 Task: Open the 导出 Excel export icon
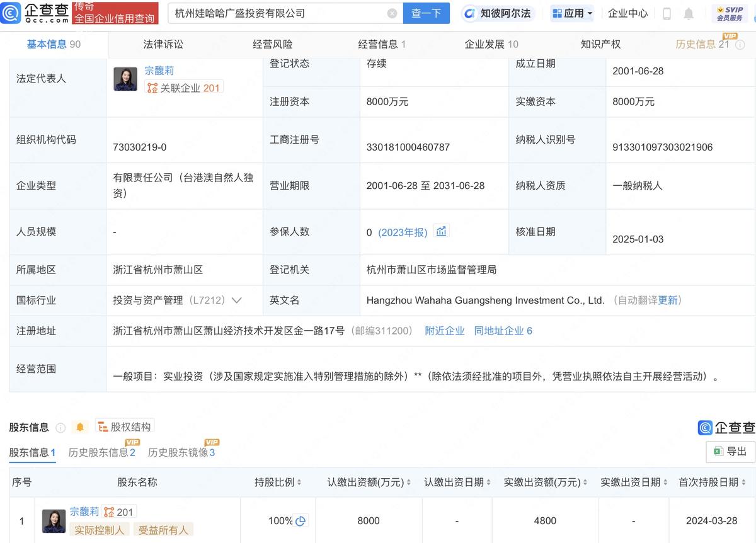(719, 452)
